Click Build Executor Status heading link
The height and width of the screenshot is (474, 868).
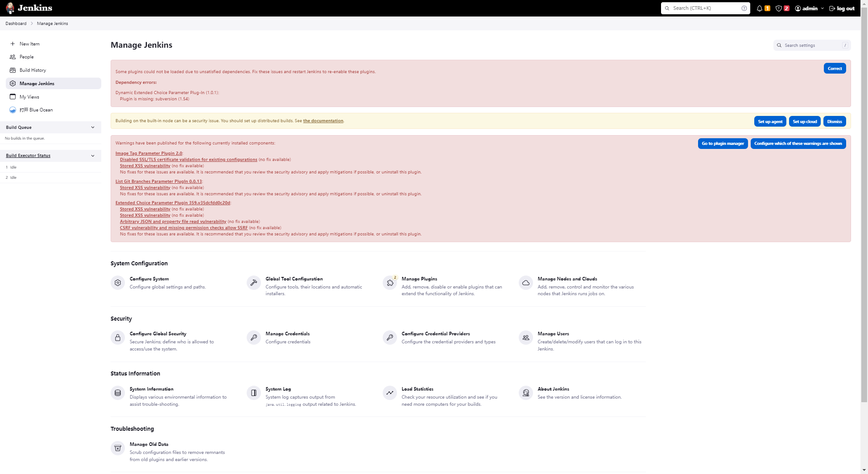(28, 156)
